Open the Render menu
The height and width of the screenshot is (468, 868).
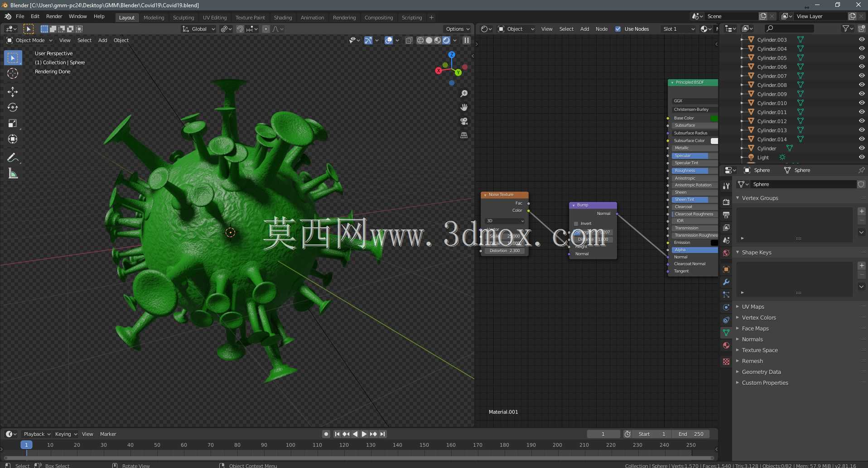click(x=54, y=16)
